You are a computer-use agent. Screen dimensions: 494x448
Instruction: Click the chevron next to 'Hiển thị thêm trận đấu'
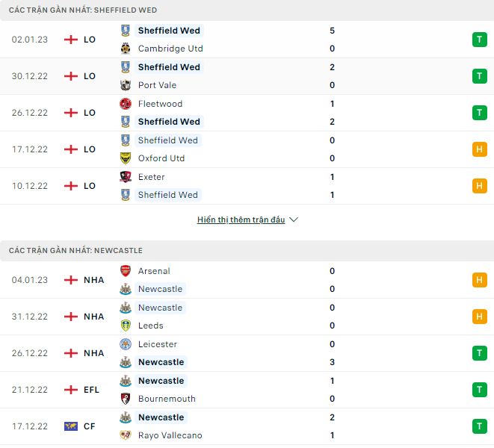tap(294, 220)
